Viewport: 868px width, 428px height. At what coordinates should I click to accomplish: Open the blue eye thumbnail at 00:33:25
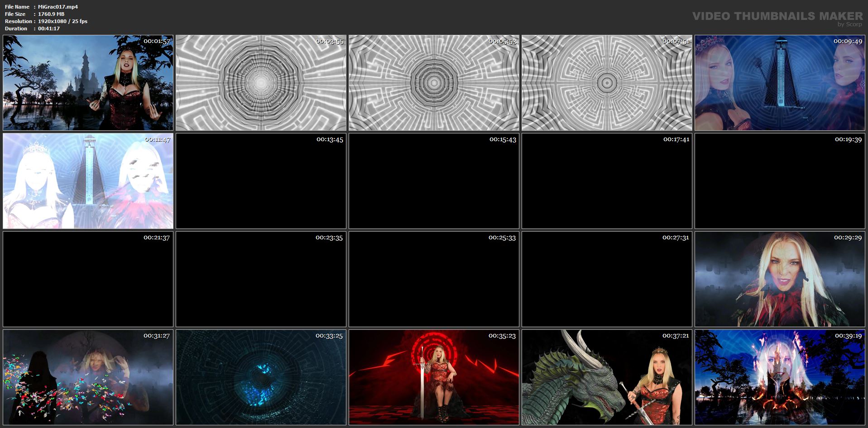(x=261, y=377)
